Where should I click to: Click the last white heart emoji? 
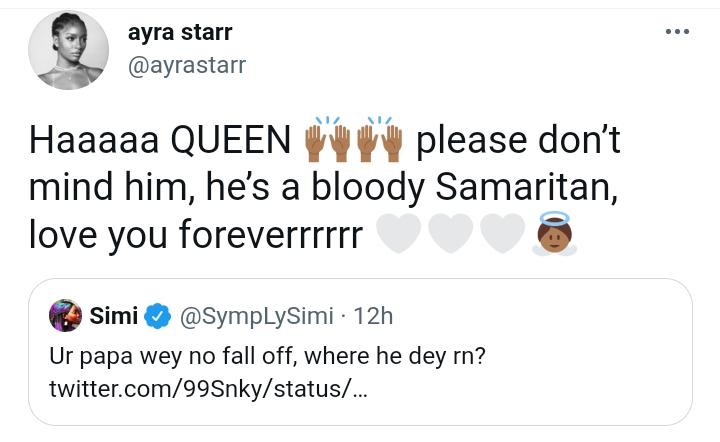pyautogui.click(x=500, y=235)
